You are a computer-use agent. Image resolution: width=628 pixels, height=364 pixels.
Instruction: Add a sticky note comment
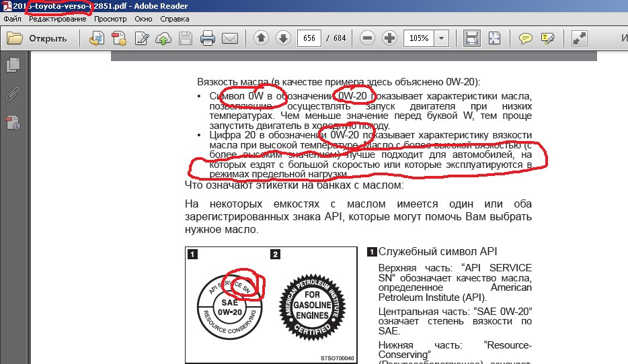point(526,38)
